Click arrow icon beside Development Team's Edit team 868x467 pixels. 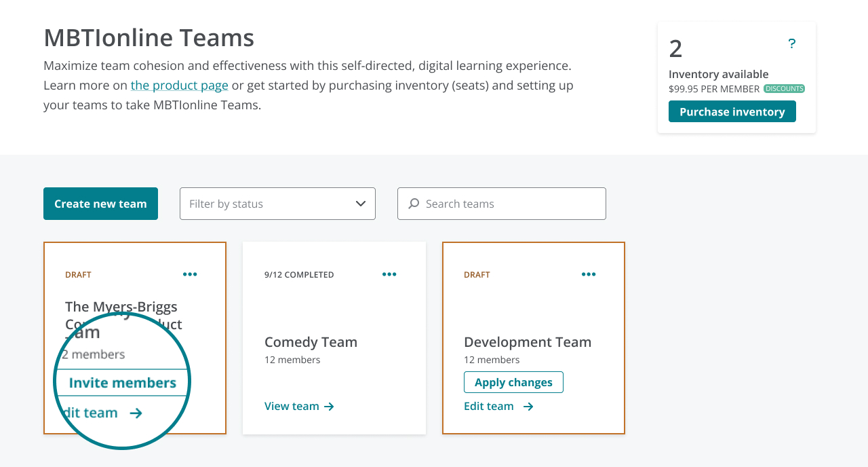tap(529, 407)
